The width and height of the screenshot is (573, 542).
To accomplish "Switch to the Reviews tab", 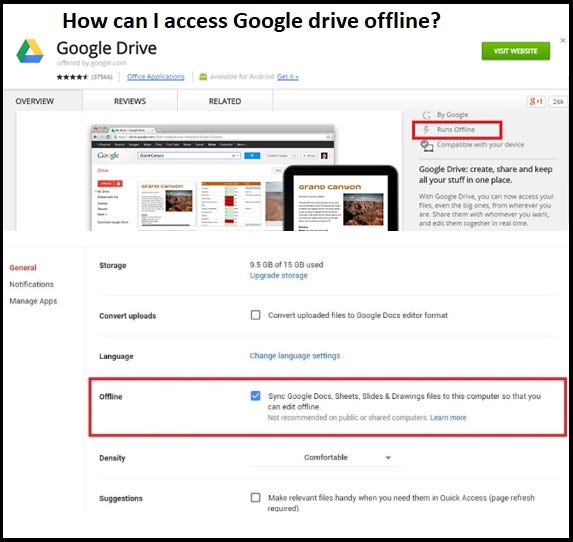I will (130, 101).
